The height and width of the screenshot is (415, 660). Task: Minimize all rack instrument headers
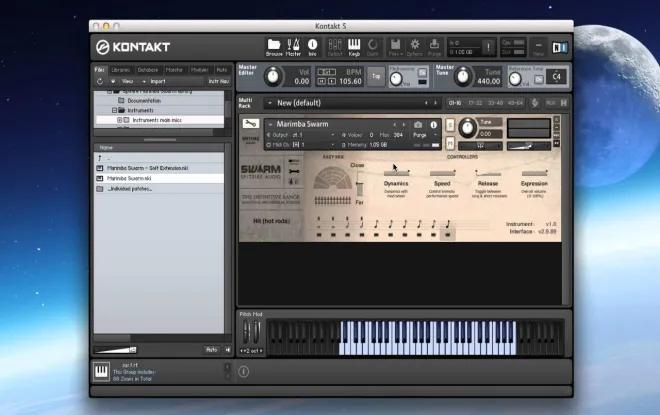(x=564, y=103)
